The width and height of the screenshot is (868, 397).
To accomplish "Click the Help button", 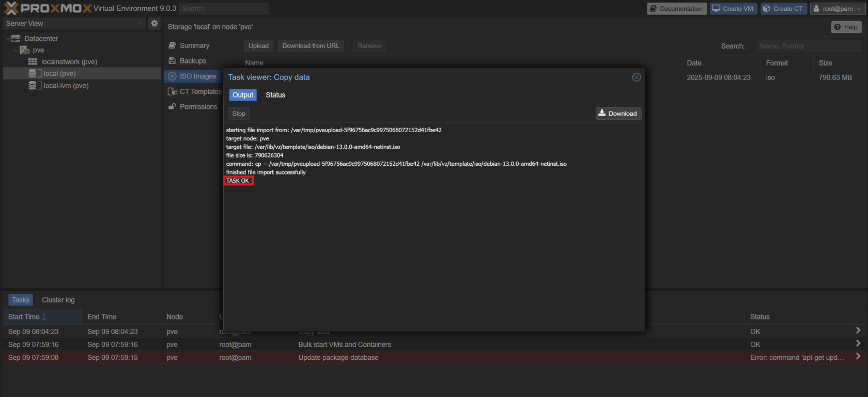I will (x=846, y=27).
